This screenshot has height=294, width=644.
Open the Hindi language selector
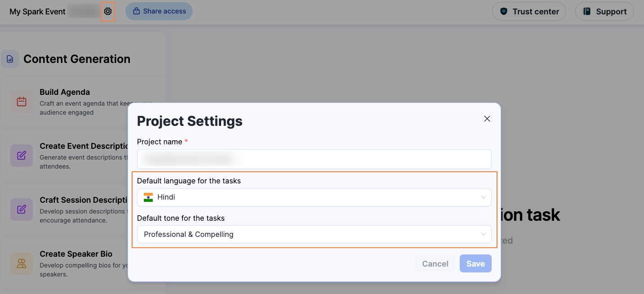tap(314, 197)
